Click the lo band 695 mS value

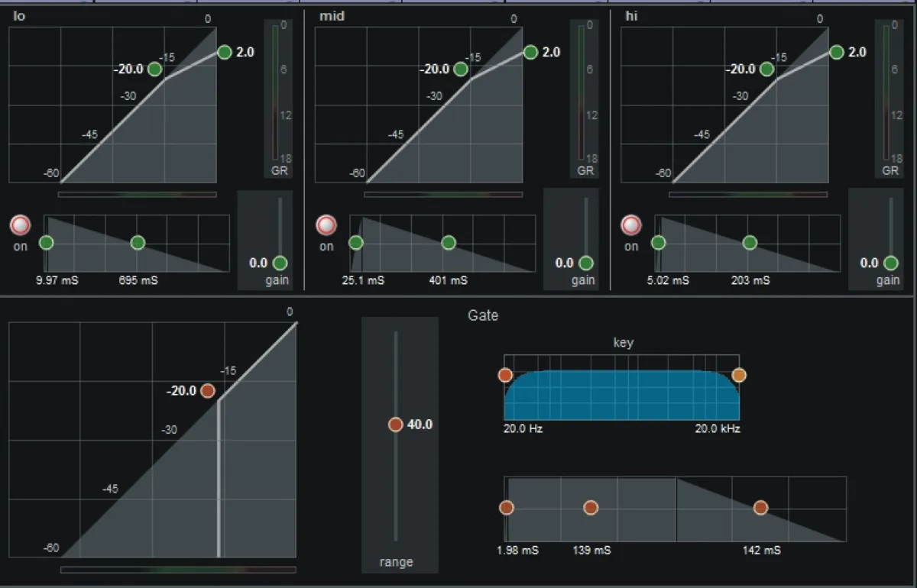click(138, 281)
